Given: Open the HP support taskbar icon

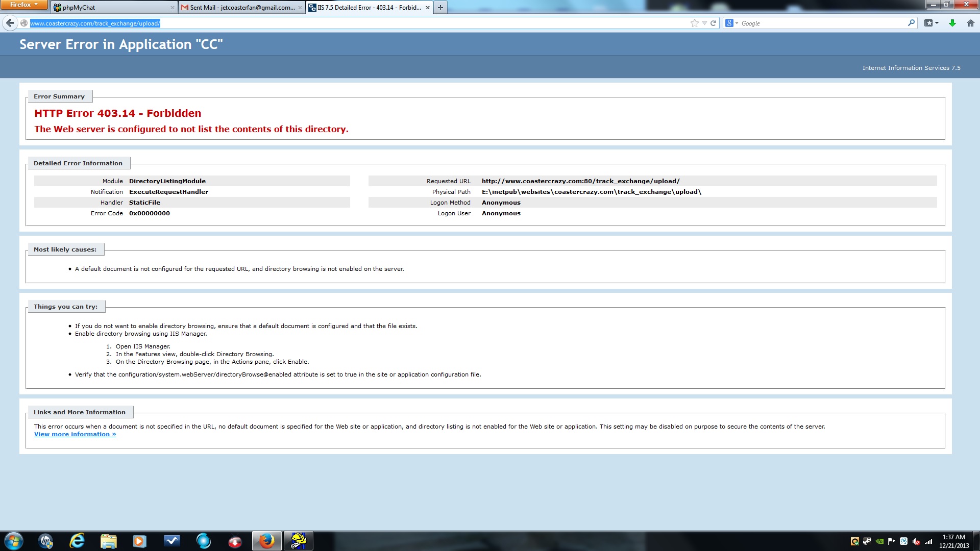Looking at the screenshot, I should tap(46, 541).
